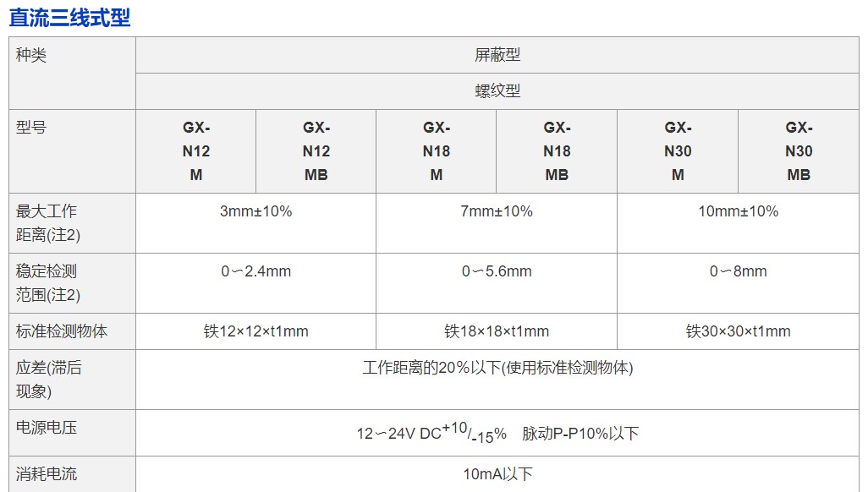Select the GX-N12M model column header
The height and width of the screenshot is (492, 868).
[x=196, y=151]
